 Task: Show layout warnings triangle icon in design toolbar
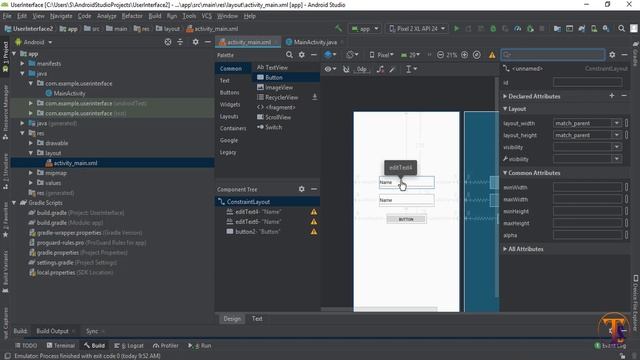click(492, 55)
